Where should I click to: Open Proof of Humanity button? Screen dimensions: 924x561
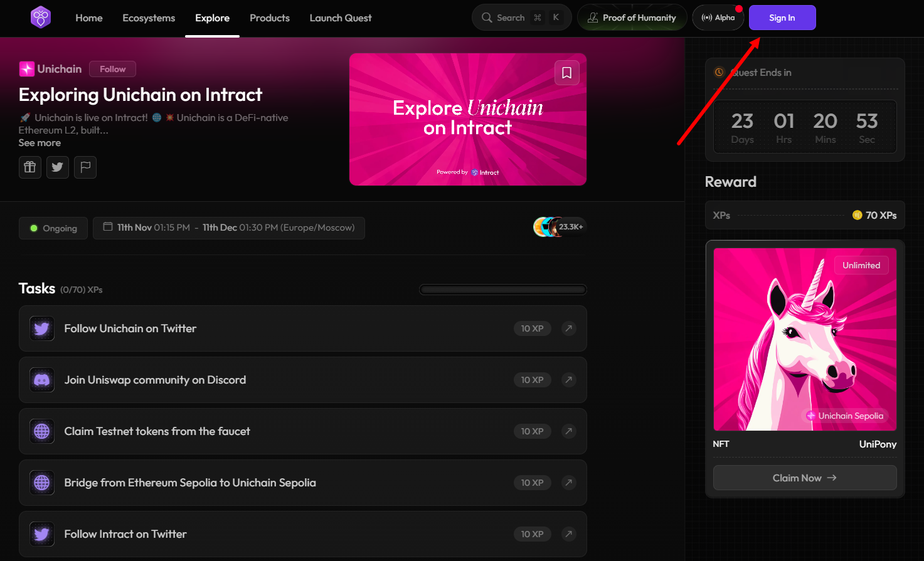pos(632,18)
